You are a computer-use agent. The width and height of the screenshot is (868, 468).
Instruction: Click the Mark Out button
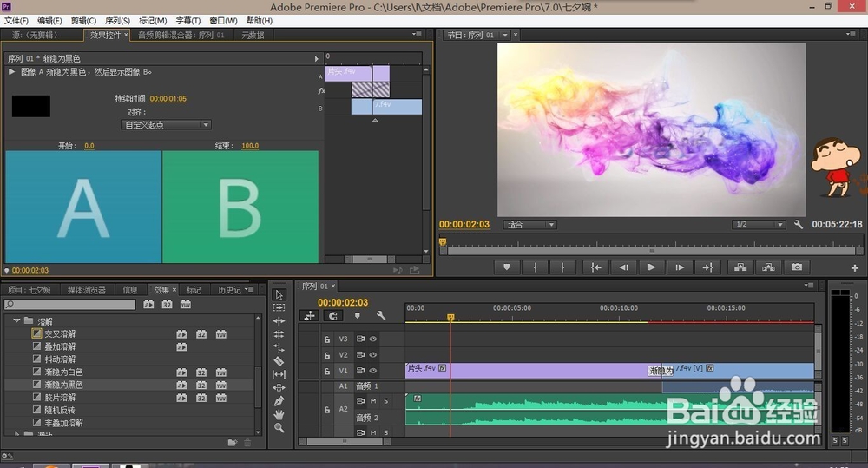(x=562, y=267)
